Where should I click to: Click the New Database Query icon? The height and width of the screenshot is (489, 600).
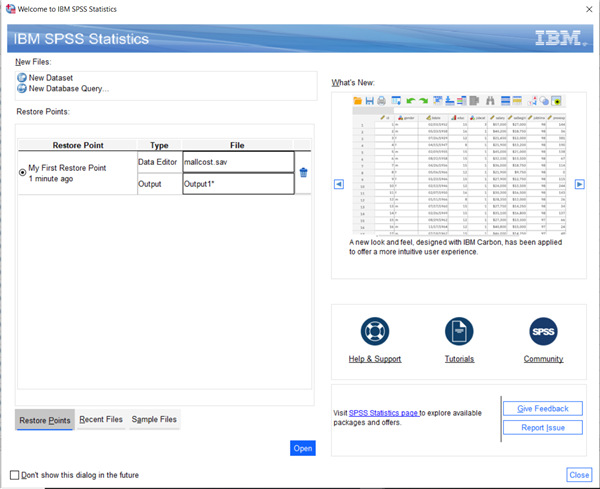point(22,88)
